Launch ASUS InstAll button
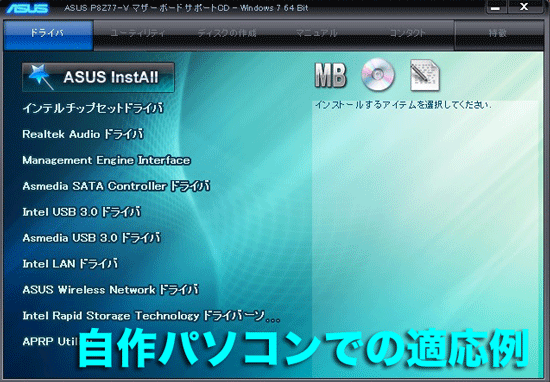The width and height of the screenshot is (550, 382). pos(98,78)
